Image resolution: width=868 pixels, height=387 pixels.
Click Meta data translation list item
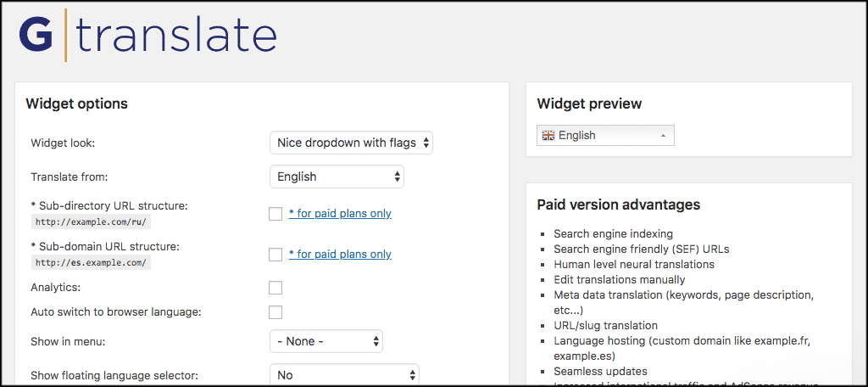pos(683,302)
